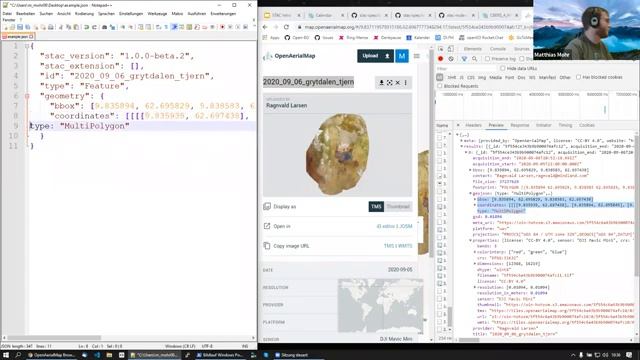Click the download icon beside the image title
This screenshot has height=360, width=640.
(381, 82)
